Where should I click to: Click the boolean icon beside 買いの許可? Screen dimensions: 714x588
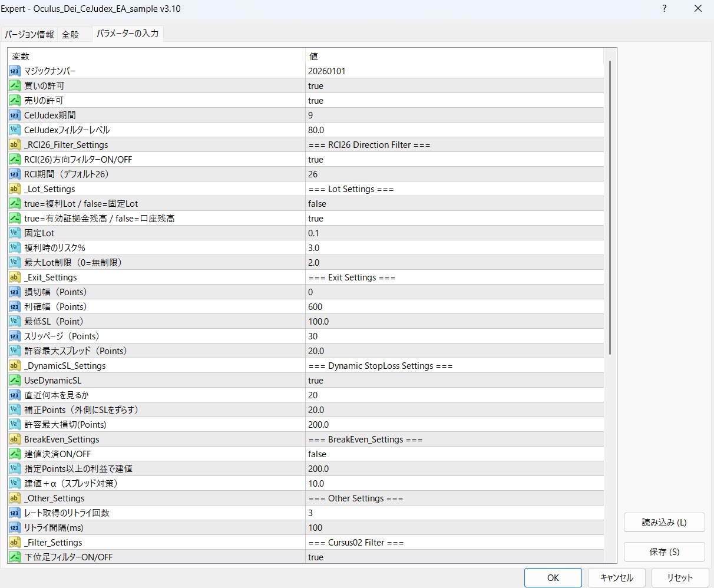click(15, 86)
